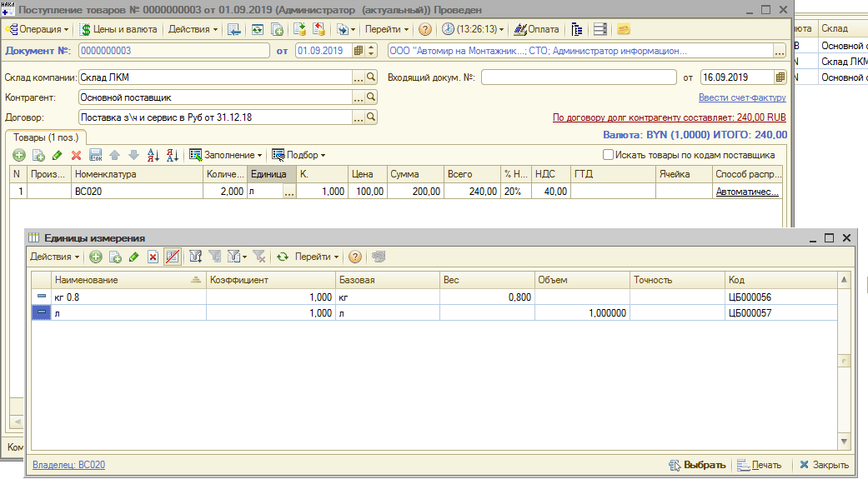Click the refresh document icon in the top toolbar

point(258,29)
